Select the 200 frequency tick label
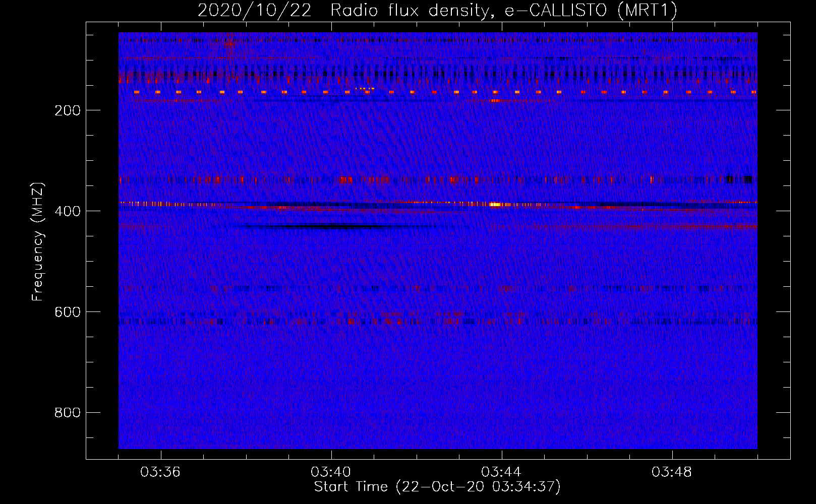 (68, 110)
